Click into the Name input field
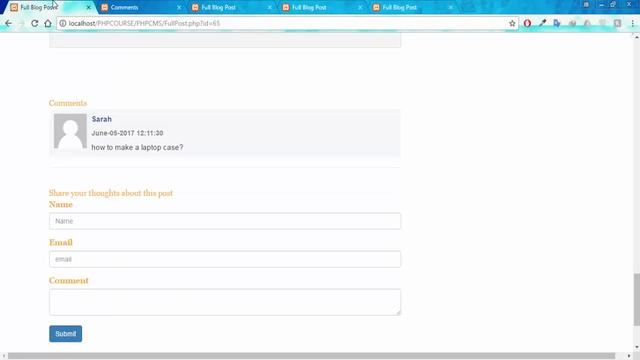640x360 pixels. coord(225,221)
